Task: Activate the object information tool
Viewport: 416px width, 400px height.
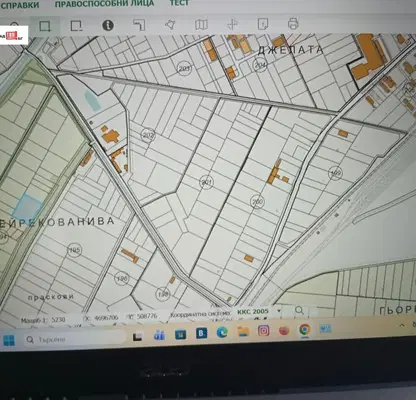Action: coord(108,26)
